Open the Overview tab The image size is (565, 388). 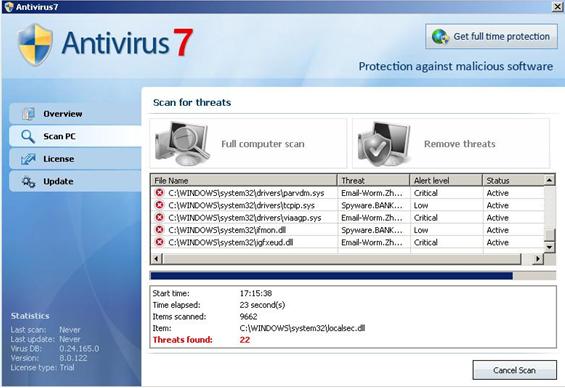tap(75, 113)
